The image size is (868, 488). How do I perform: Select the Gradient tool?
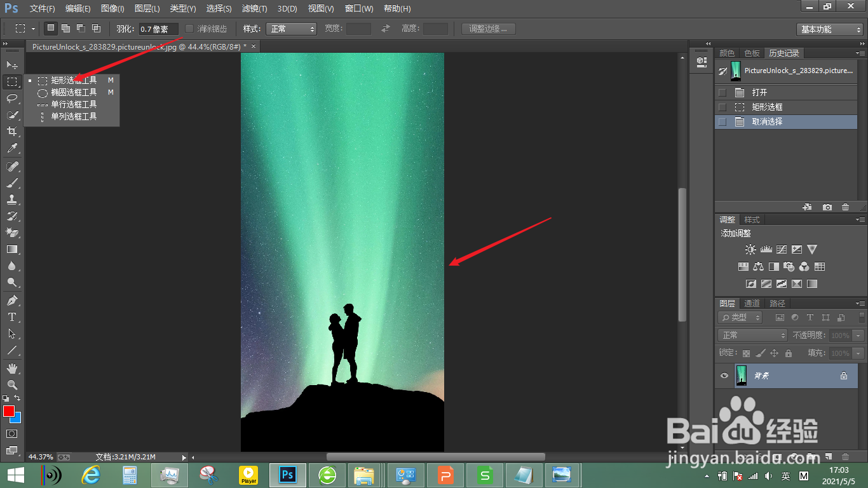tap(12, 249)
